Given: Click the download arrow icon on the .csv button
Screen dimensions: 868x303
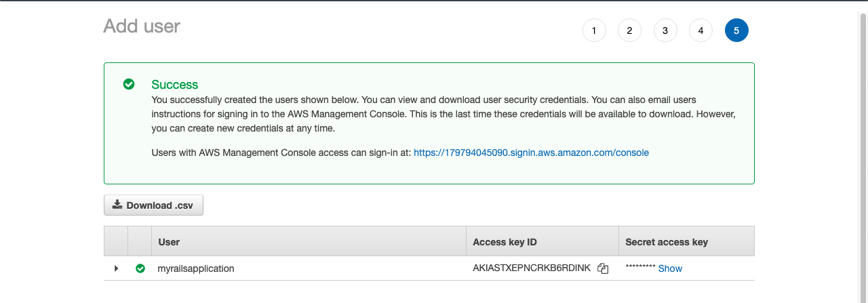Looking at the screenshot, I should 117,205.
